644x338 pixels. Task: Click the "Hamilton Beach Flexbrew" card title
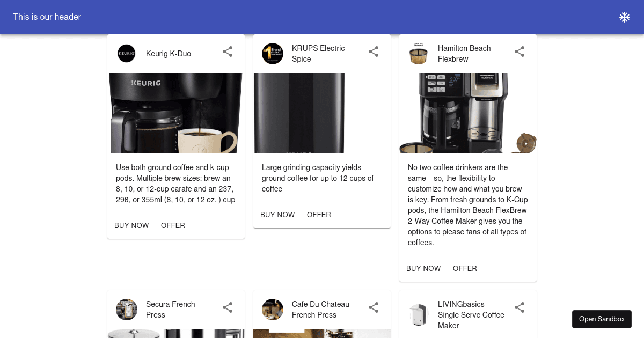[464, 54]
